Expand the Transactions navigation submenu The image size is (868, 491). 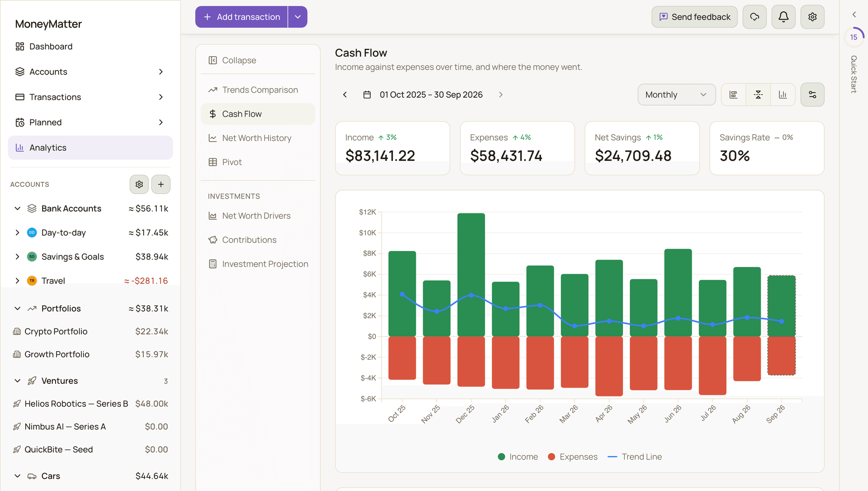[161, 97]
